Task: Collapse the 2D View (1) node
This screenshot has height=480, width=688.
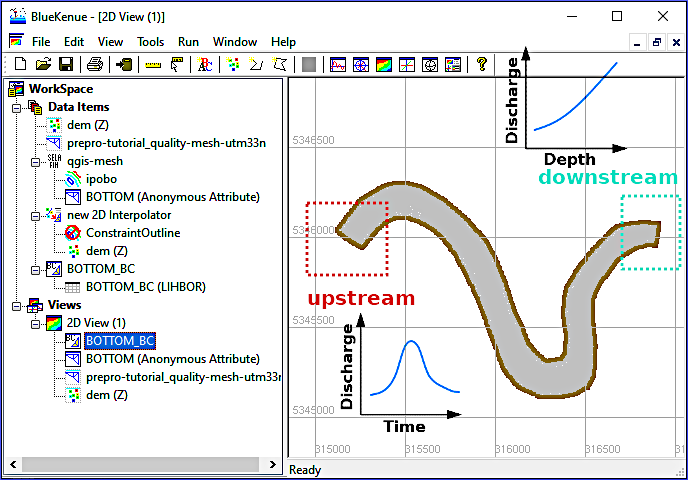Action: point(35,324)
